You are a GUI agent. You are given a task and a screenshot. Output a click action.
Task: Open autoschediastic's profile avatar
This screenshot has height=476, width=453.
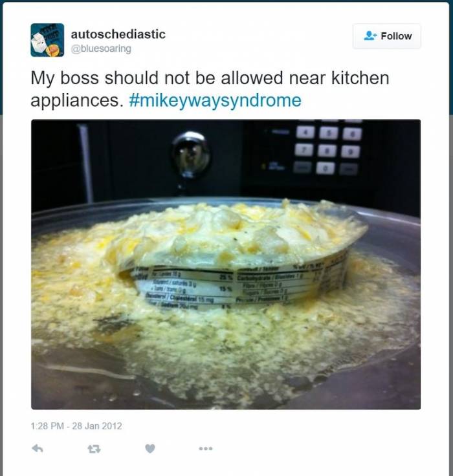click(47, 40)
